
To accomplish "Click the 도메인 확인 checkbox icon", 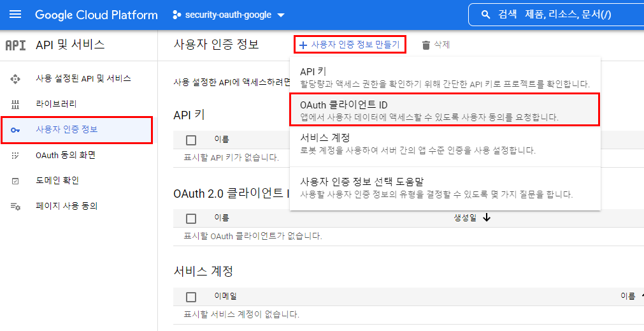I will click(15, 181).
